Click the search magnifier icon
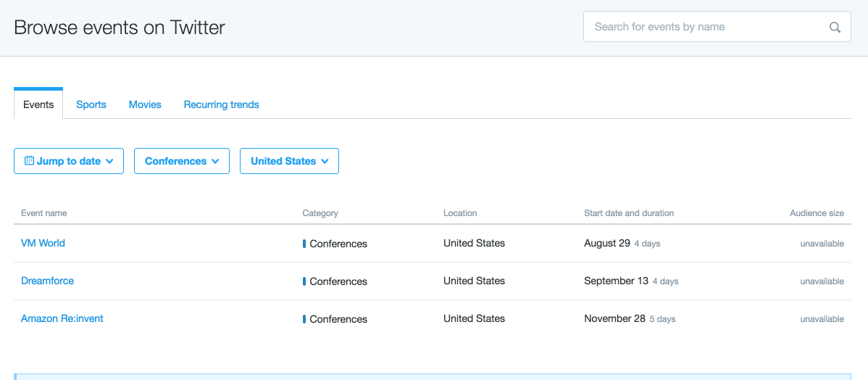This screenshot has height=380, width=868. point(835,27)
